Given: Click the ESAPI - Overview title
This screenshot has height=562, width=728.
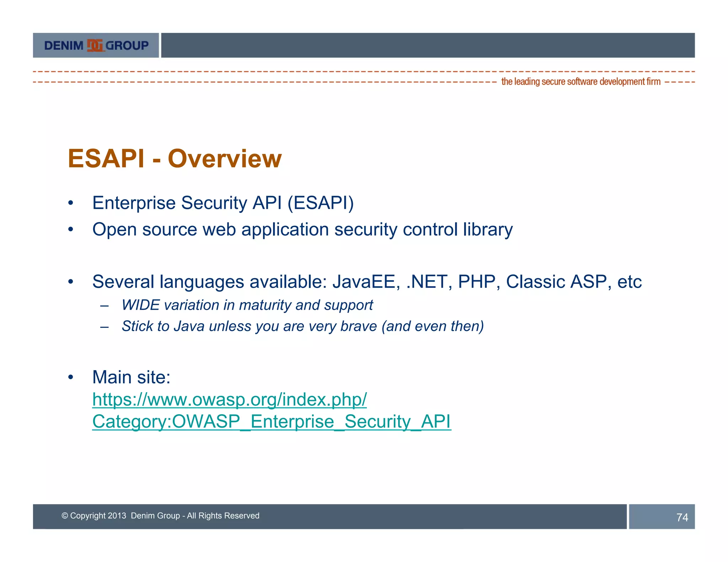Looking at the screenshot, I should click(175, 158).
